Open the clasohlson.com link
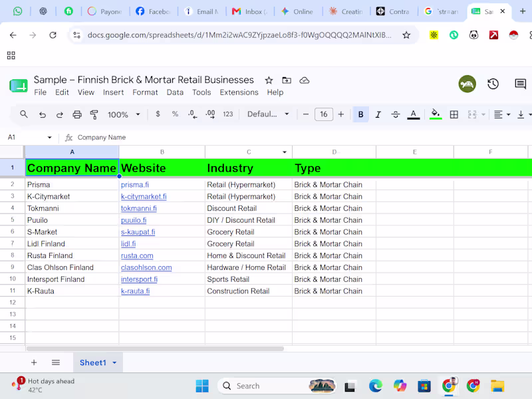Image resolution: width=532 pixels, height=399 pixels. click(146, 268)
